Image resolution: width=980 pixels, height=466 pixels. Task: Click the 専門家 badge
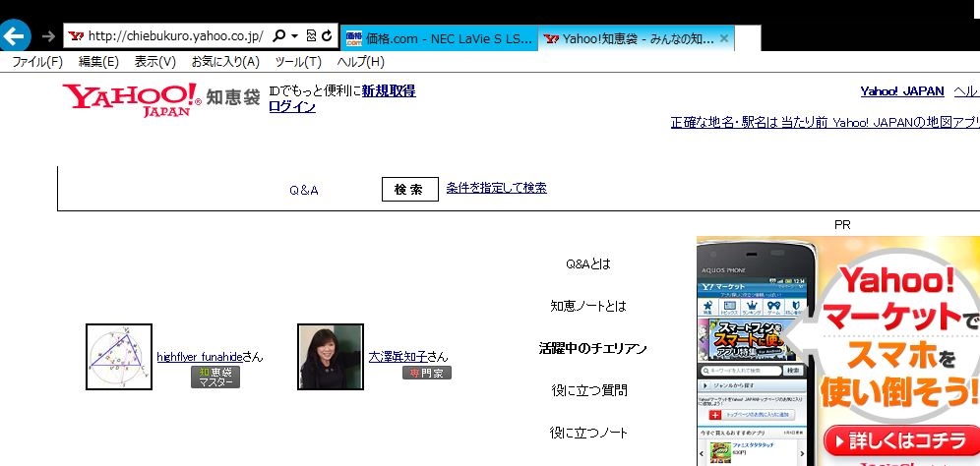click(425, 374)
